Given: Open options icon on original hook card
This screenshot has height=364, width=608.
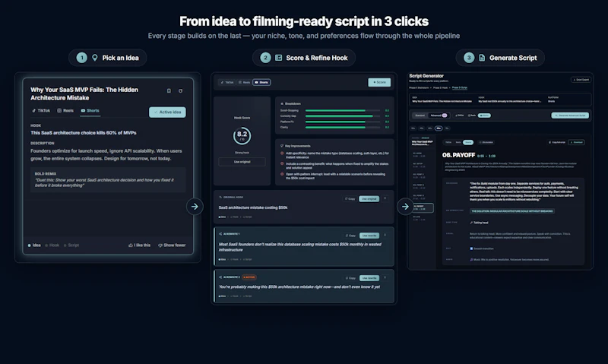Looking at the screenshot, I should [385, 198].
